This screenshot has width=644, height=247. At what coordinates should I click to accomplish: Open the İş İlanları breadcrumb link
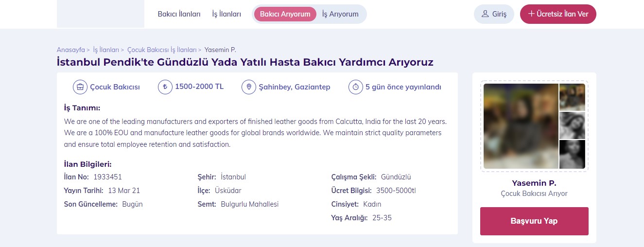click(x=106, y=50)
